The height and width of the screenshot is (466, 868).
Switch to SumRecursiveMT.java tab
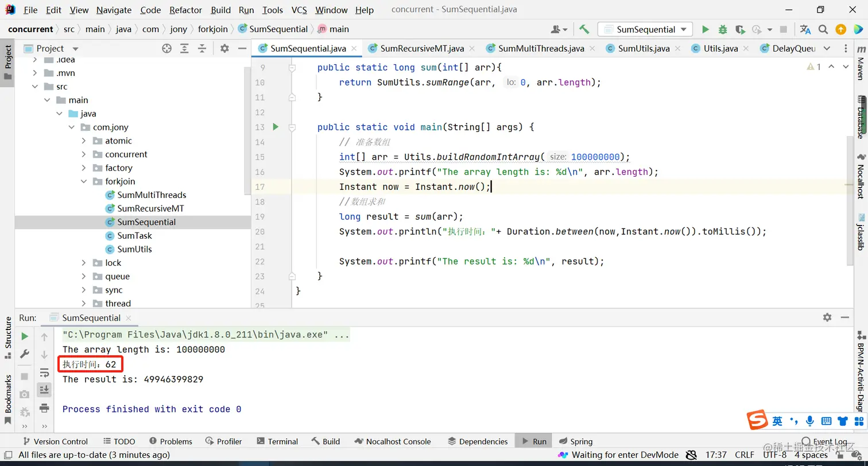(x=421, y=49)
